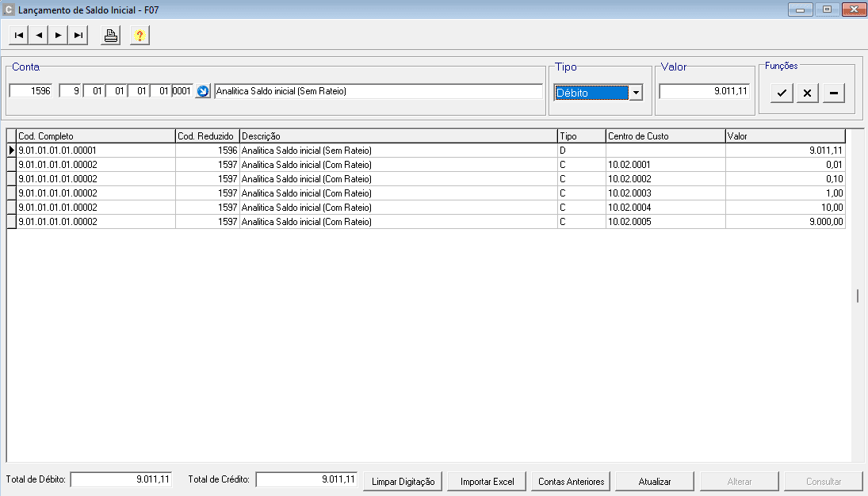Screen dimensions: 868x496
Task: Open help with question mark icon
Action: click(x=140, y=36)
